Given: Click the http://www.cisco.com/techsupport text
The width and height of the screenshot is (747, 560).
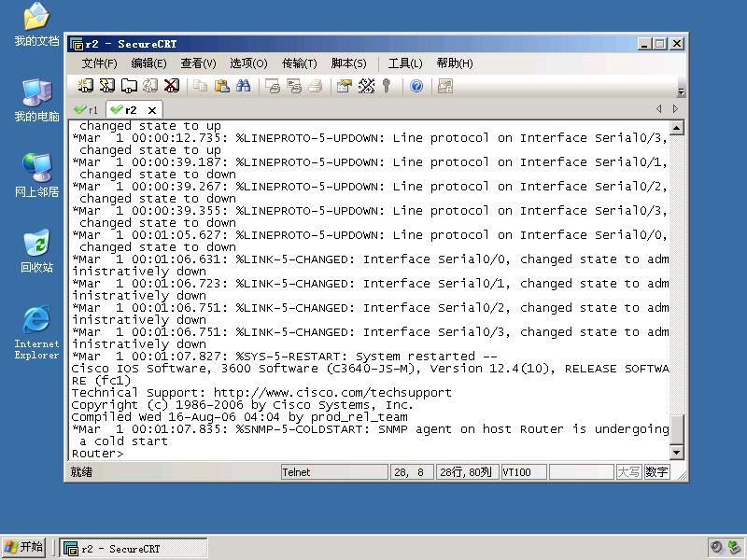Looking at the screenshot, I should (332, 393).
